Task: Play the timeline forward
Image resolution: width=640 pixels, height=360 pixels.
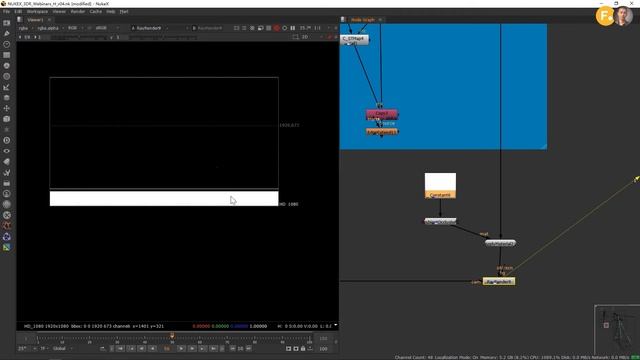Action: [181, 349]
